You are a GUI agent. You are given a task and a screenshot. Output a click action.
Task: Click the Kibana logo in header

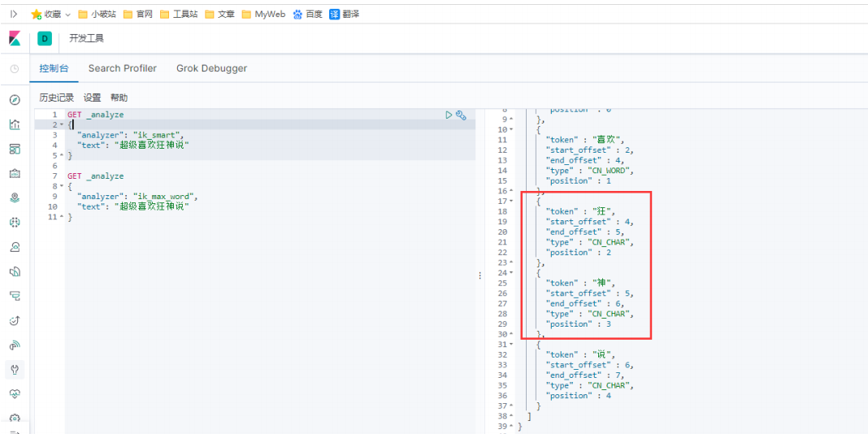pyautogui.click(x=15, y=38)
